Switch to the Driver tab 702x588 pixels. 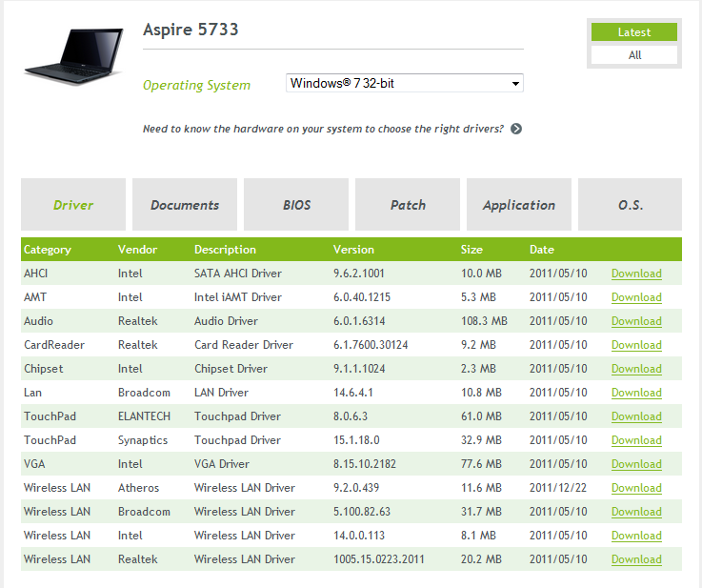coord(73,205)
